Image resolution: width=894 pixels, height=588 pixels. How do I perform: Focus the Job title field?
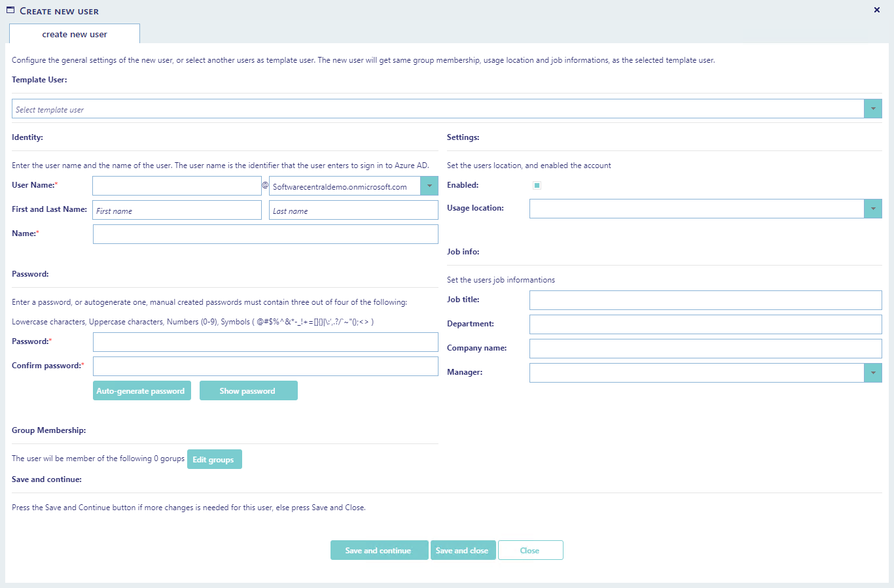[706, 300]
